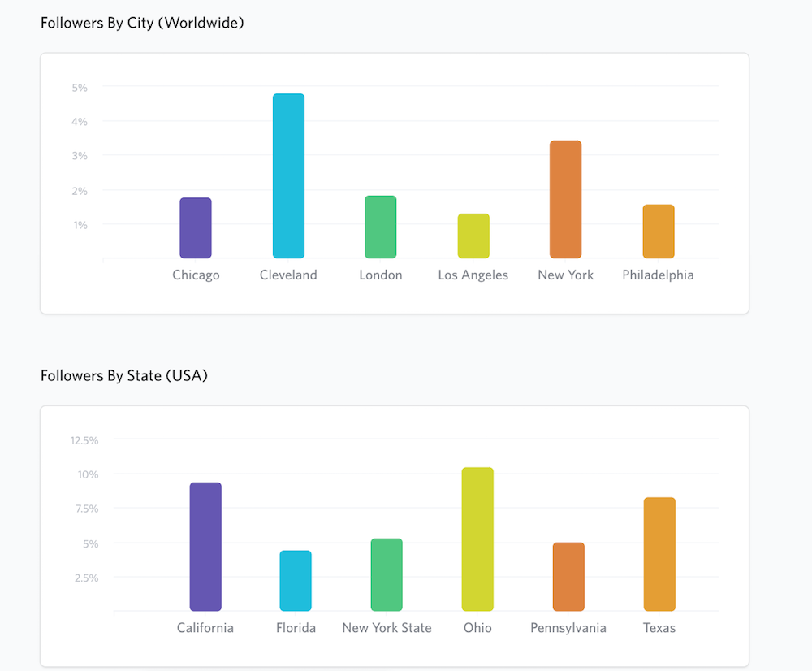The image size is (812, 671).
Task: Select the Philadelphia bar in city chart
Action: (659, 232)
